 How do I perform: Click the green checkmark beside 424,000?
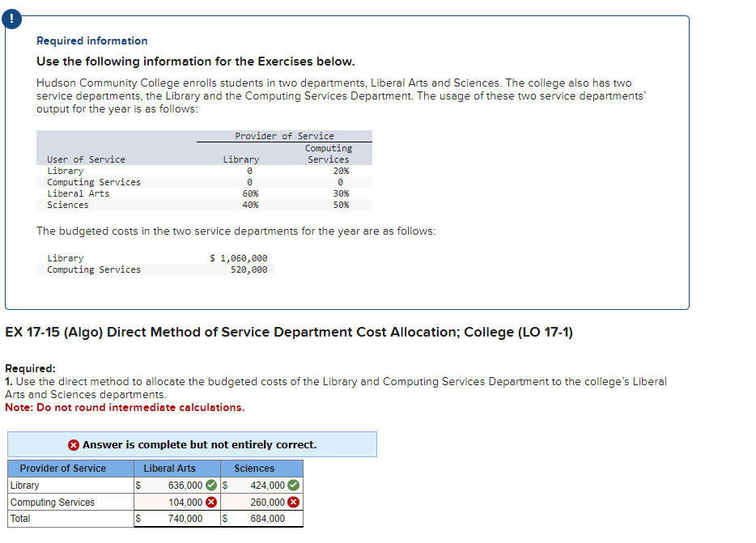coord(294,486)
